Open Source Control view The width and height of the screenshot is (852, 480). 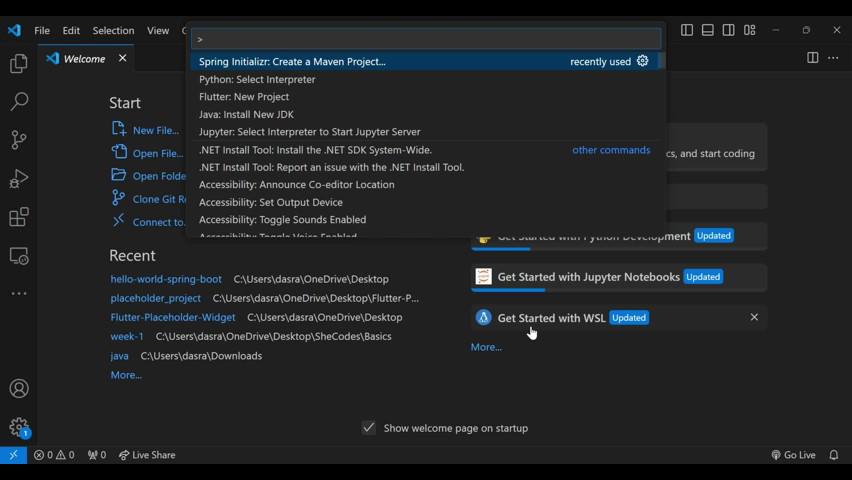[x=19, y=140]
